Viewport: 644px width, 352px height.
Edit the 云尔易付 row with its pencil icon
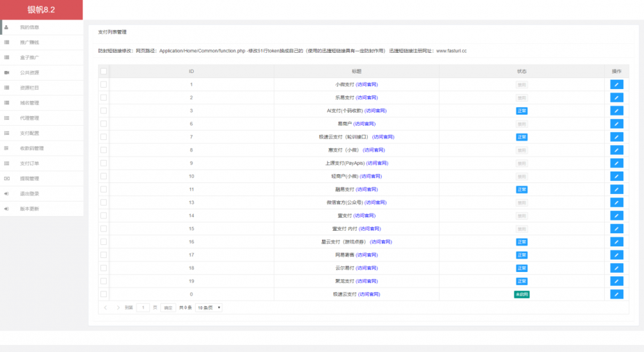pos(616,268)
